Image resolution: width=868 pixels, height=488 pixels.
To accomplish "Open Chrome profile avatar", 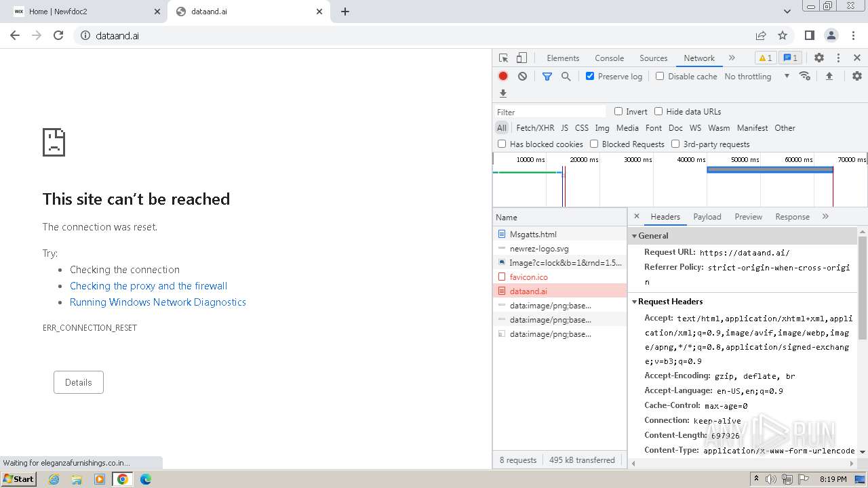I will coord(831,36).
